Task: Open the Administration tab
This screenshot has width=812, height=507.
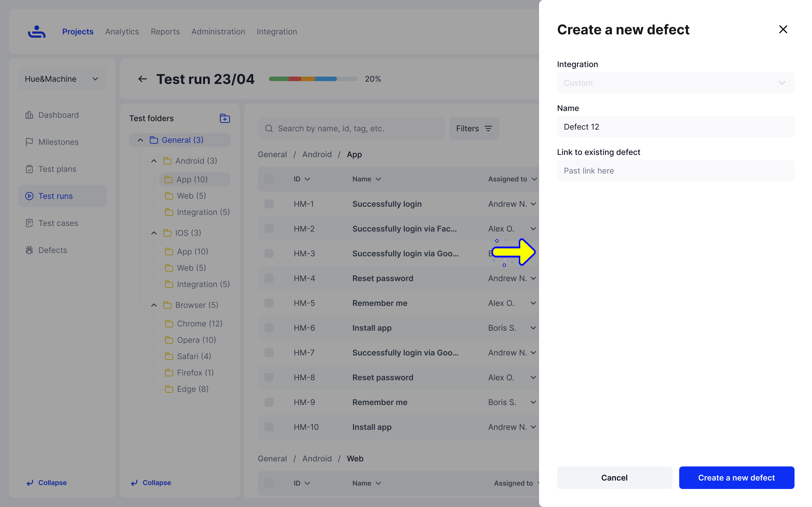Action: 218,32
